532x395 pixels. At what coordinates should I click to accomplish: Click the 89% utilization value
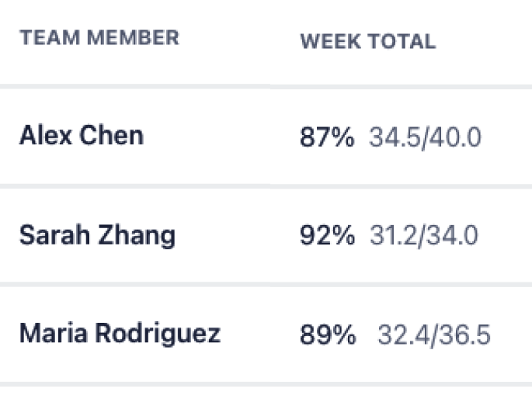click(328, 334)
